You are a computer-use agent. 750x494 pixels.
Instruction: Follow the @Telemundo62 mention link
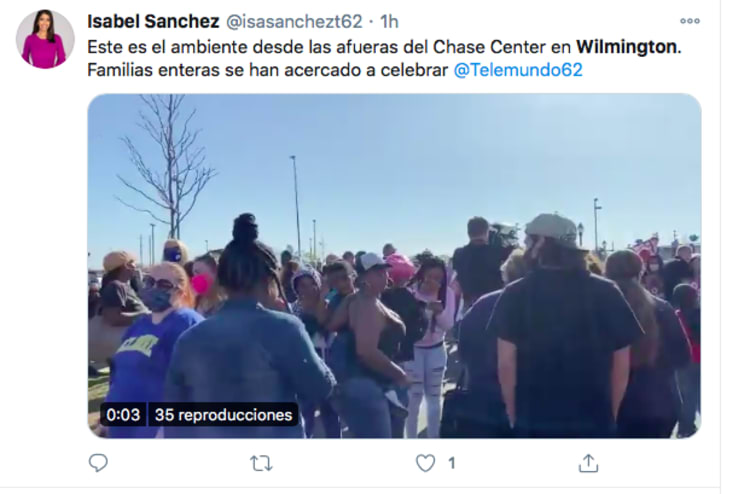(x=518, y=70)
